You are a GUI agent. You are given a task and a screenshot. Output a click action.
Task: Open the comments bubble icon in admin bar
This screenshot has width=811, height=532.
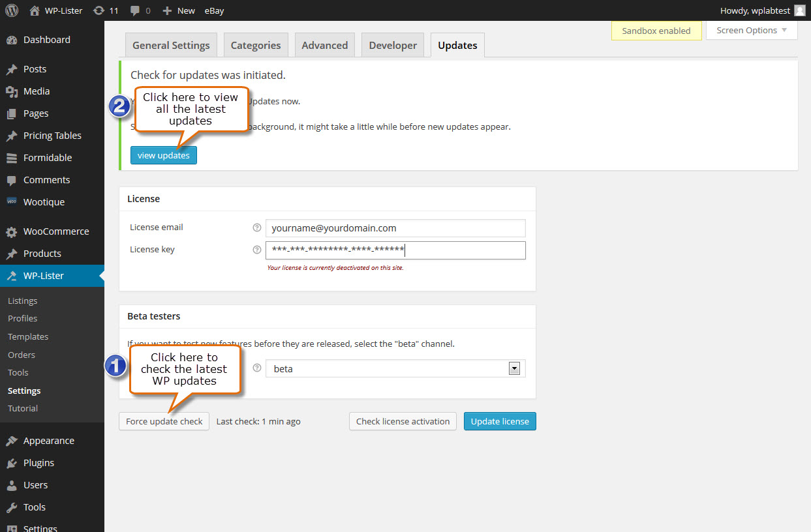pyautogui.click(x=134, y=10)
